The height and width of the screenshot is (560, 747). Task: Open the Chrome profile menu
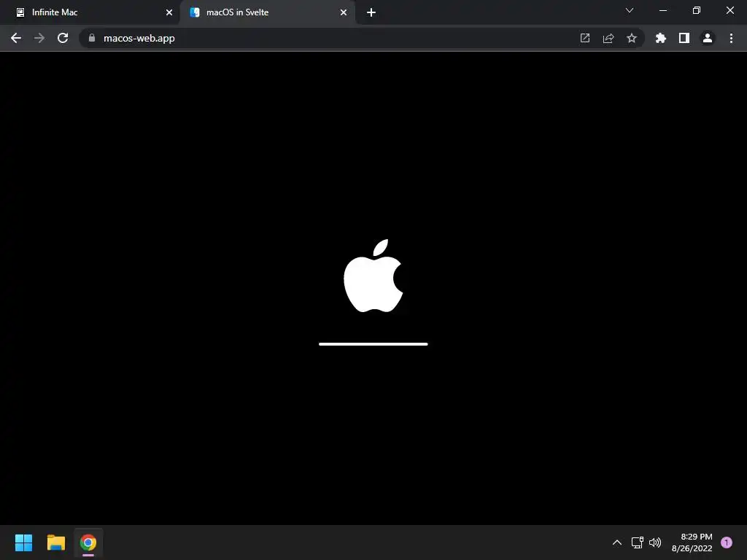click(x=708, y=38)
